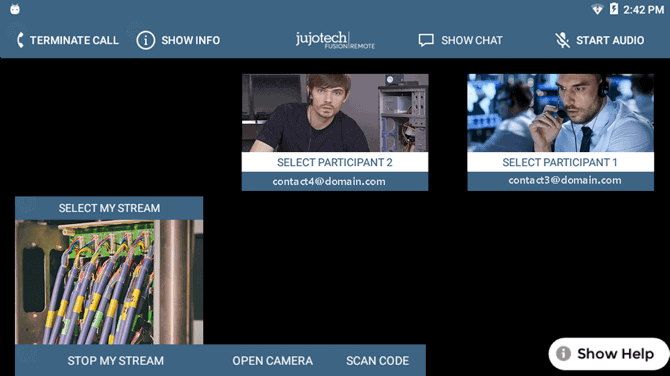Click the terminate call phone icon
Viewport: 670px width, 376px height.
(20, 40)
